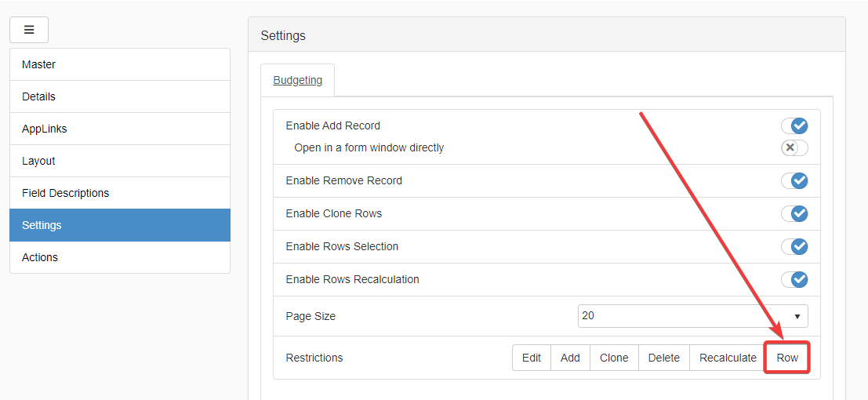868x400 pixels.
Task: Click the hamburger menu icon
Action: (x=29, y=30)
